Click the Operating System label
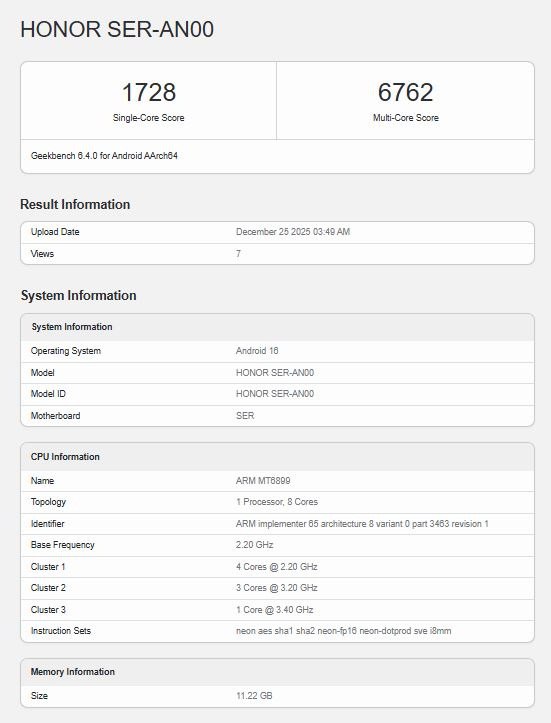The image size is (551, 723). (65, 351)
